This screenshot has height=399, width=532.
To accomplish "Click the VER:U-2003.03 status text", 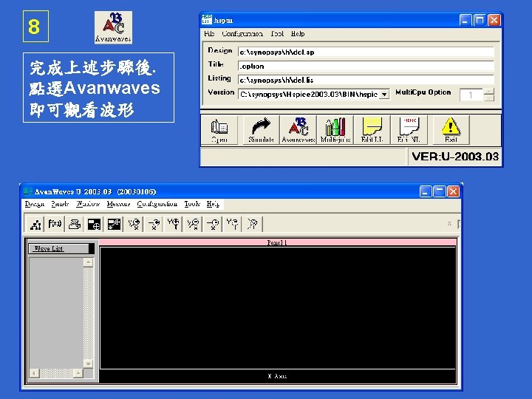I will pos(455,157).
